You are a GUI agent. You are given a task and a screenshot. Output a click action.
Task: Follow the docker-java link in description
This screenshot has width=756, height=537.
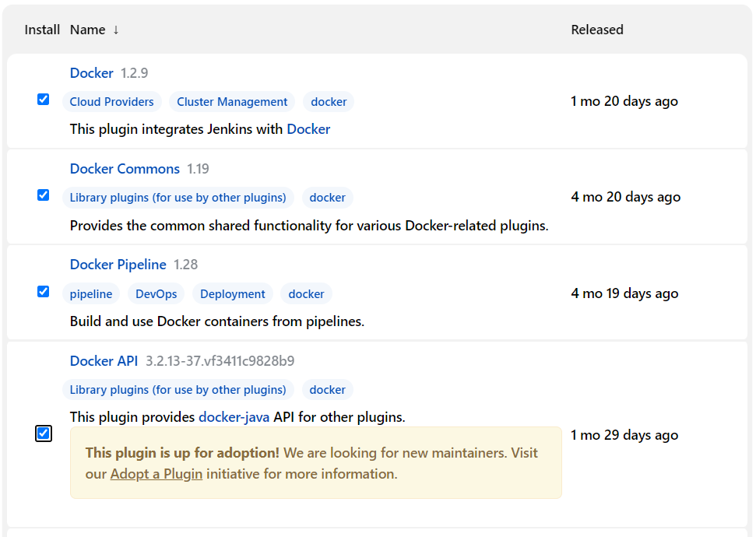tap(234, 417)
